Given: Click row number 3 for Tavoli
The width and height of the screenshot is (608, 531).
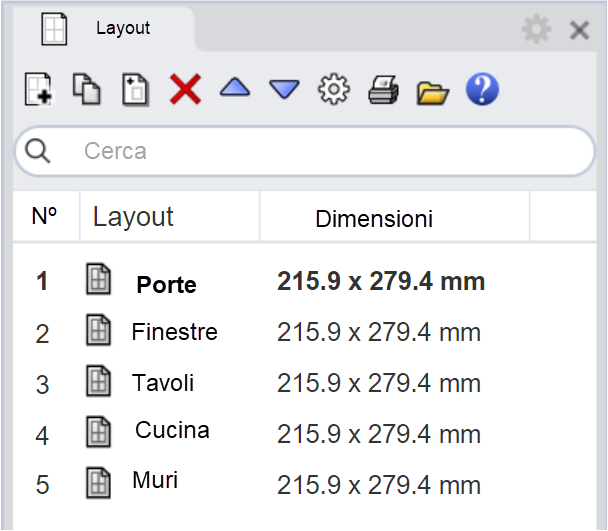Looking at the screenshot, I should (x=42, y=385).
